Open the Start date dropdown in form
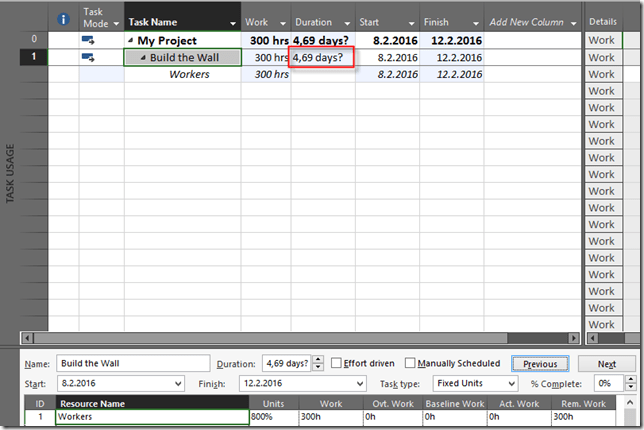644x430 pixels. click(x=178, y=383)
